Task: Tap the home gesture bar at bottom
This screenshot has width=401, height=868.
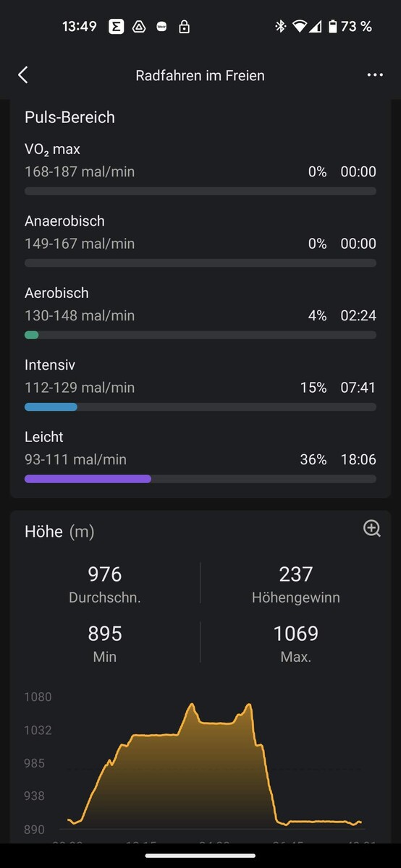Action: [200, 856]
